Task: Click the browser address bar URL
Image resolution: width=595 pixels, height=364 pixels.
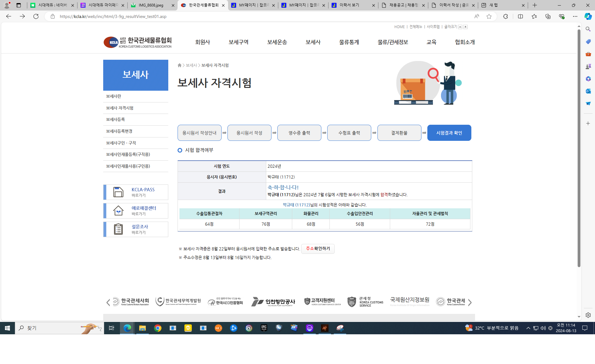Action: point(113,16)
